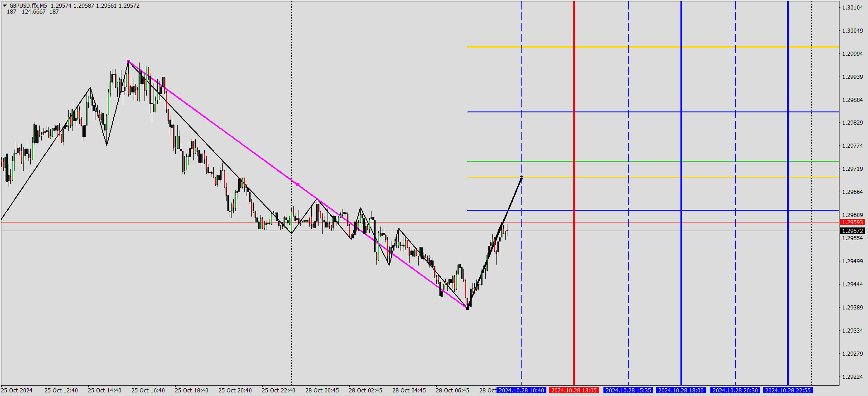Click the 25 Oct 22:40 time axis label
The width and height of the screenshot is (868, 396).
click(279, 391)
